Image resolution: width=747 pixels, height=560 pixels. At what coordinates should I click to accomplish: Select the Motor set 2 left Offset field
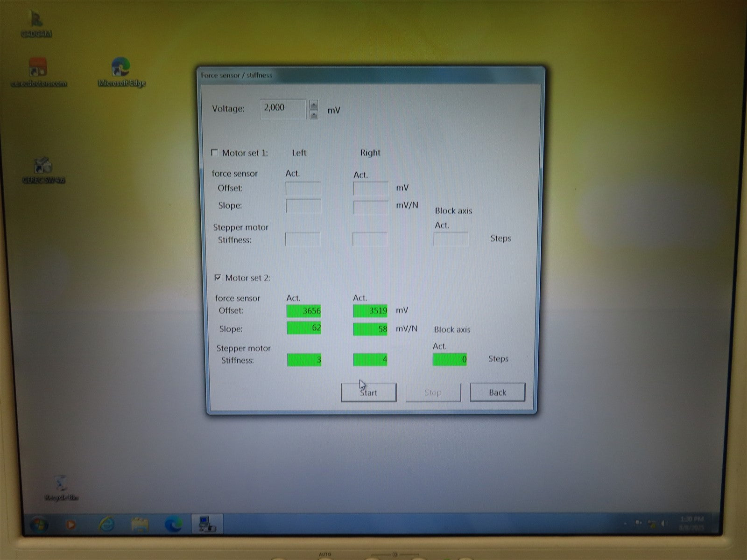[x=303, y=311]
